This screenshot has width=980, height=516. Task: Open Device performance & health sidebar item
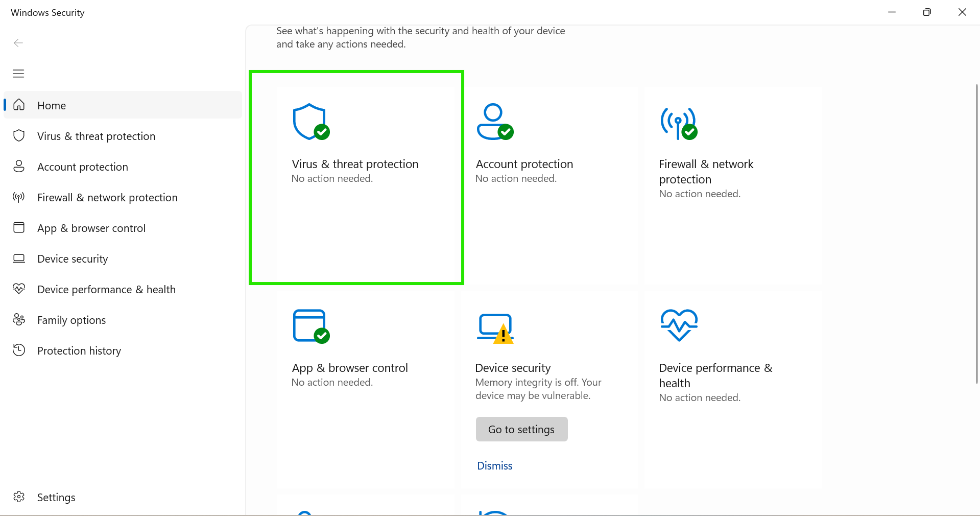123,289
